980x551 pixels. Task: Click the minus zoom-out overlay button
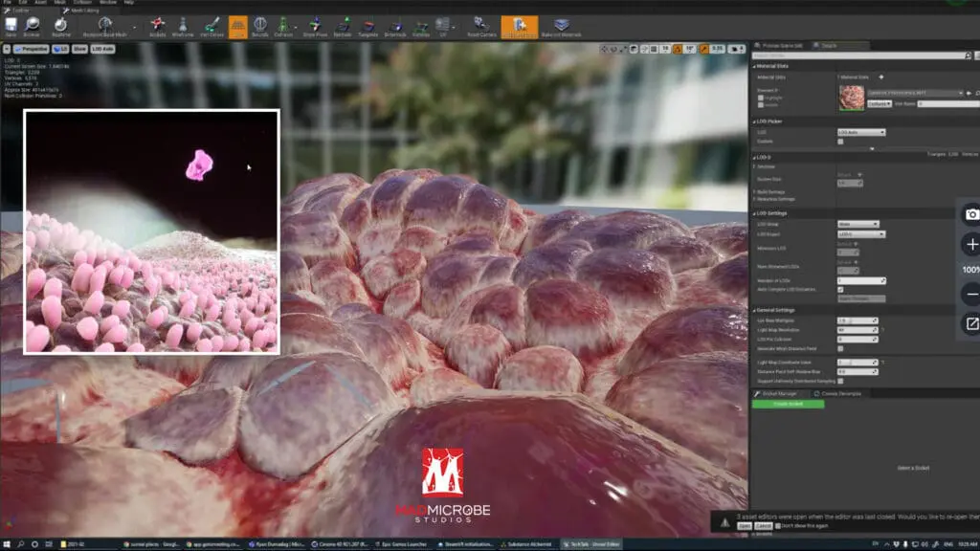971,295
